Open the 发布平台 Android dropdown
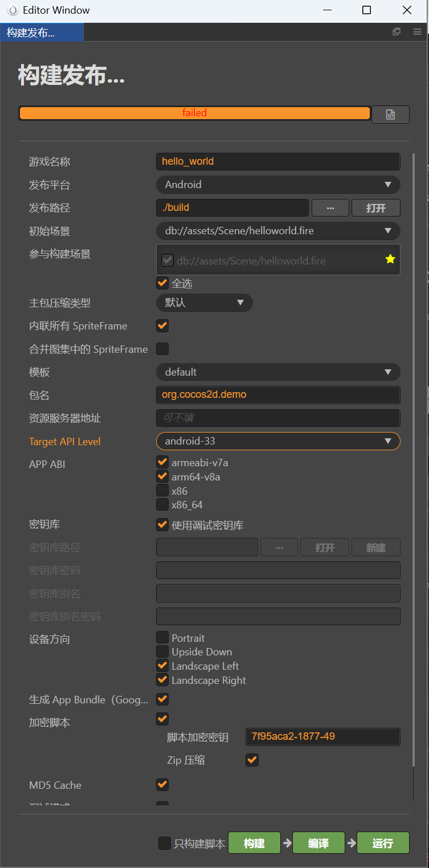 point(278,185)
